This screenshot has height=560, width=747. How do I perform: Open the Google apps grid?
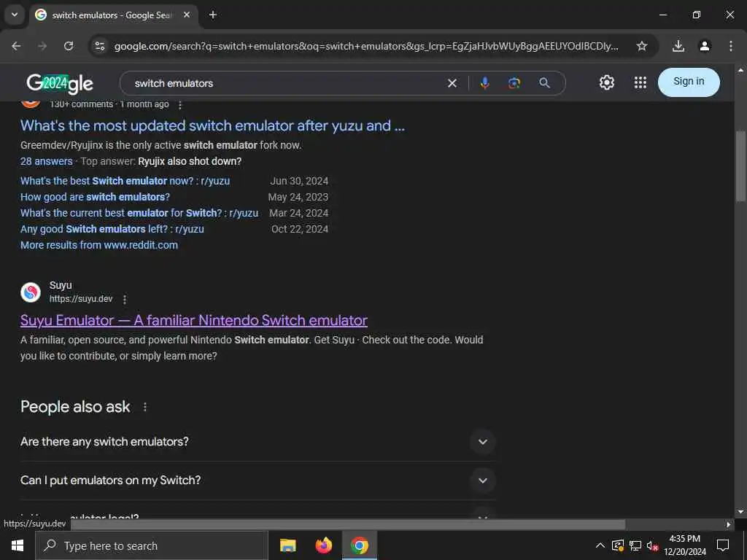tap(640, 83)
